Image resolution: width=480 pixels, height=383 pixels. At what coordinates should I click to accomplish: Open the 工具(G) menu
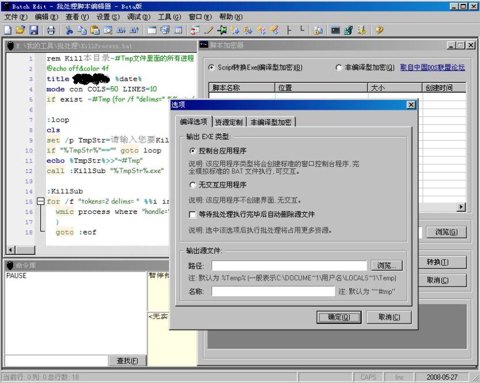[169, 17]
